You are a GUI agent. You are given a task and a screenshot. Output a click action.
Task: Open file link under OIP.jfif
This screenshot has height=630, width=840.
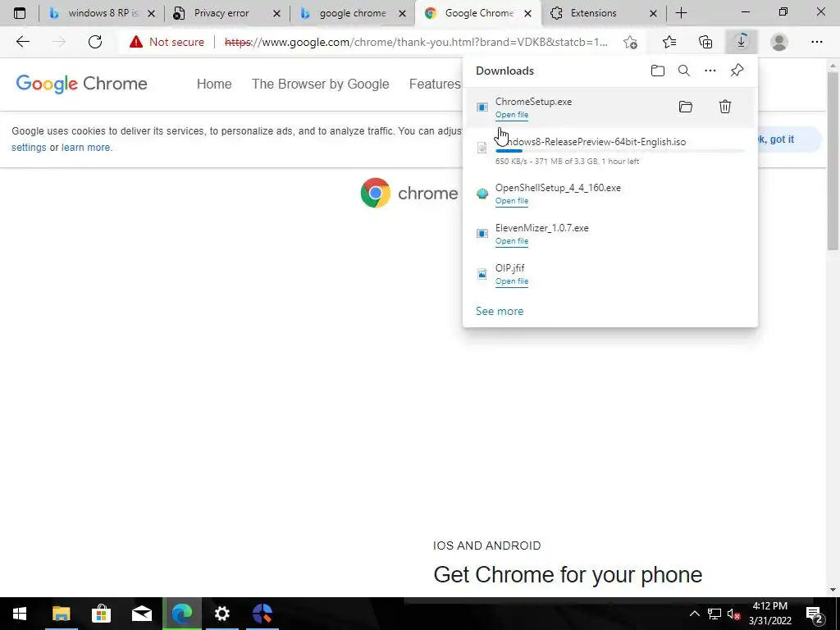tap(512, 281)
